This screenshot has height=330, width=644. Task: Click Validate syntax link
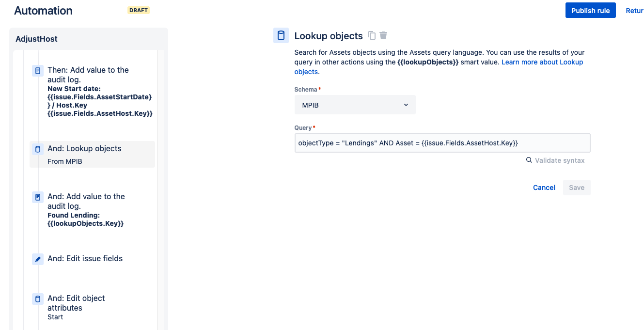click(560, 160)
